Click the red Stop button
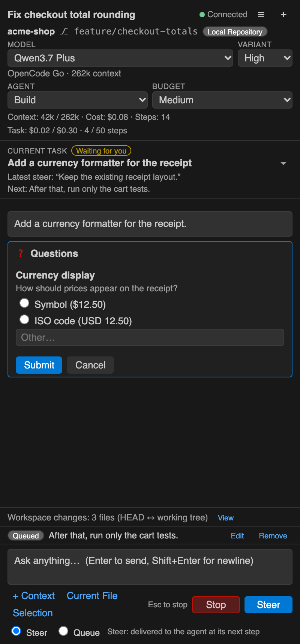 click(216, 605)
